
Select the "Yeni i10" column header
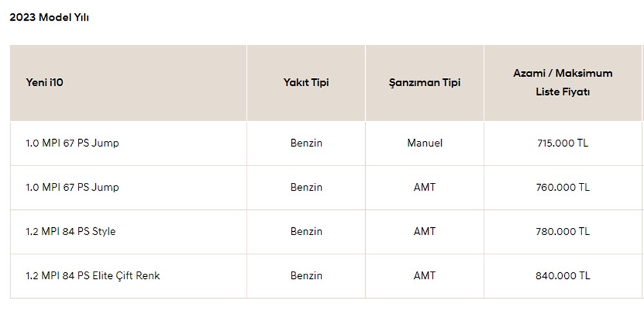click(x=44, y=83)
